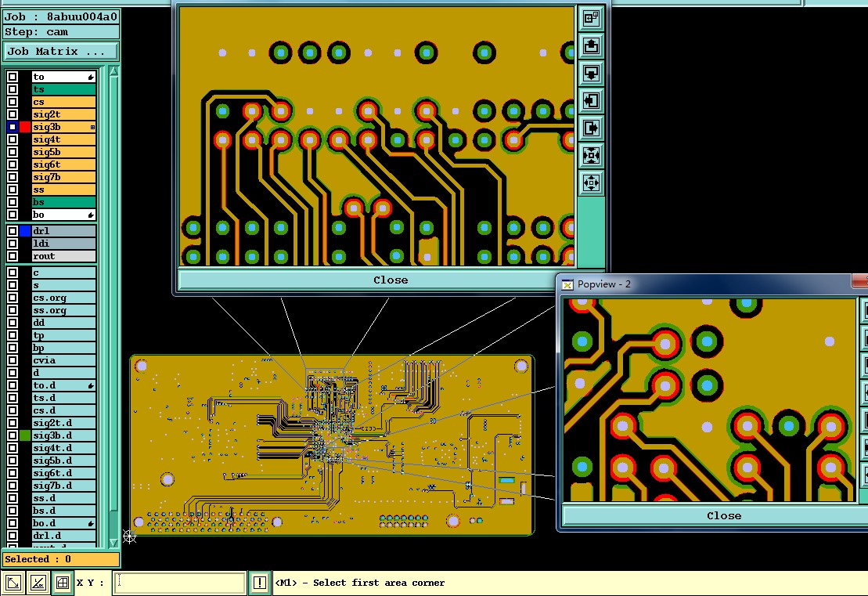Open the Job Matrix ... menu
This screenshot has height=596, width=868.
61,52
